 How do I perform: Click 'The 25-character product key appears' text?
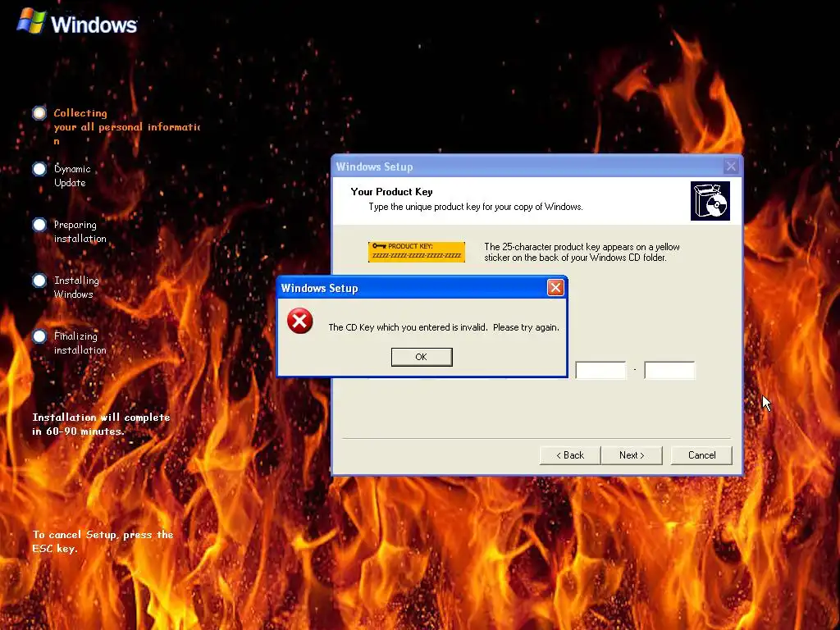[582, 252]
